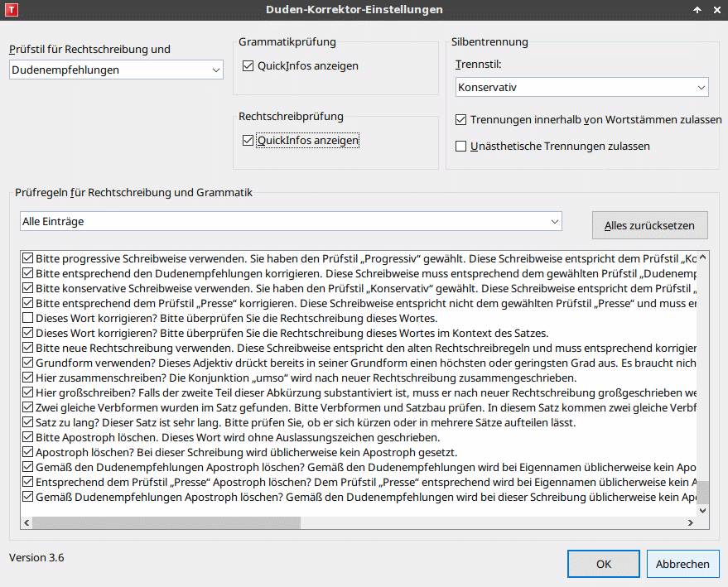Toggle rule 'Entsprechend dem Prüfstil Presse Apostroph löschen?'
The width and height of the screenshot is (728, 587).
(28, 482)
